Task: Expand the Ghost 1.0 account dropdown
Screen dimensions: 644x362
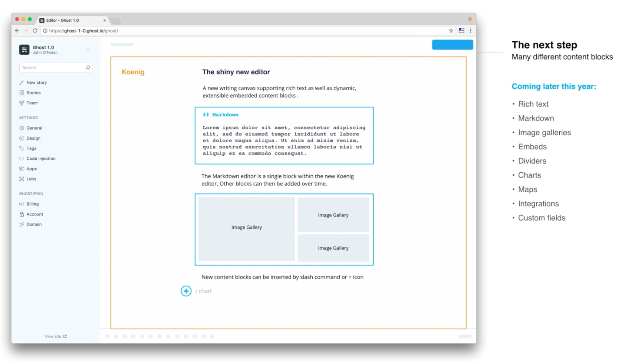Action: (x=88, y=49)
